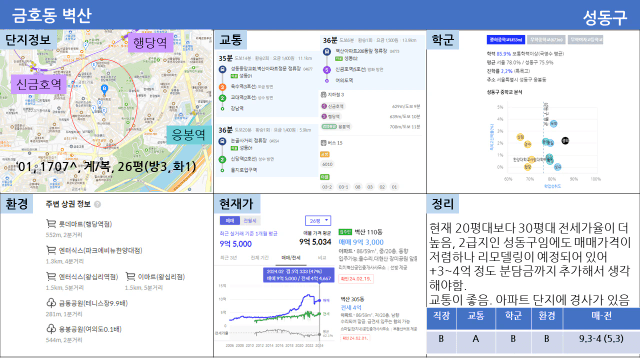Click the 금호동 벽산 title text
This screenshot has height=360, width=640.
point(52,15)
